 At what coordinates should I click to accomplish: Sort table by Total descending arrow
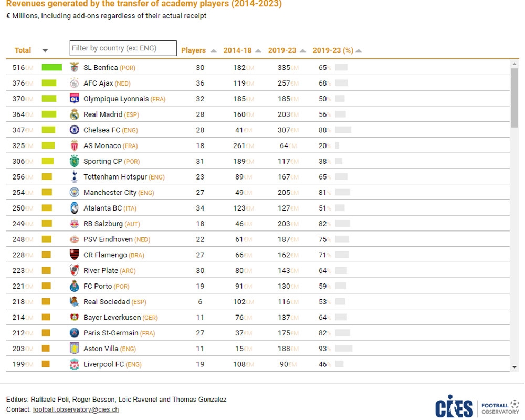pos(45,50)
